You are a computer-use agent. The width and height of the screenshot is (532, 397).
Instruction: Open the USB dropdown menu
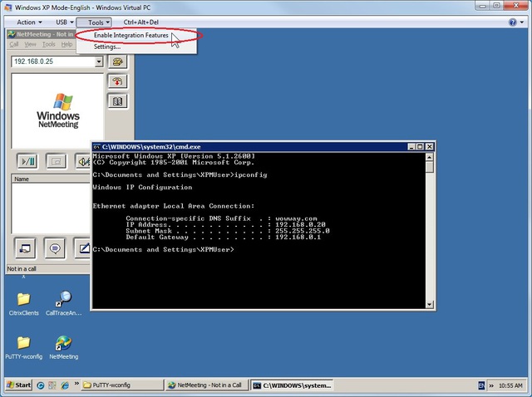click(65, 22)
